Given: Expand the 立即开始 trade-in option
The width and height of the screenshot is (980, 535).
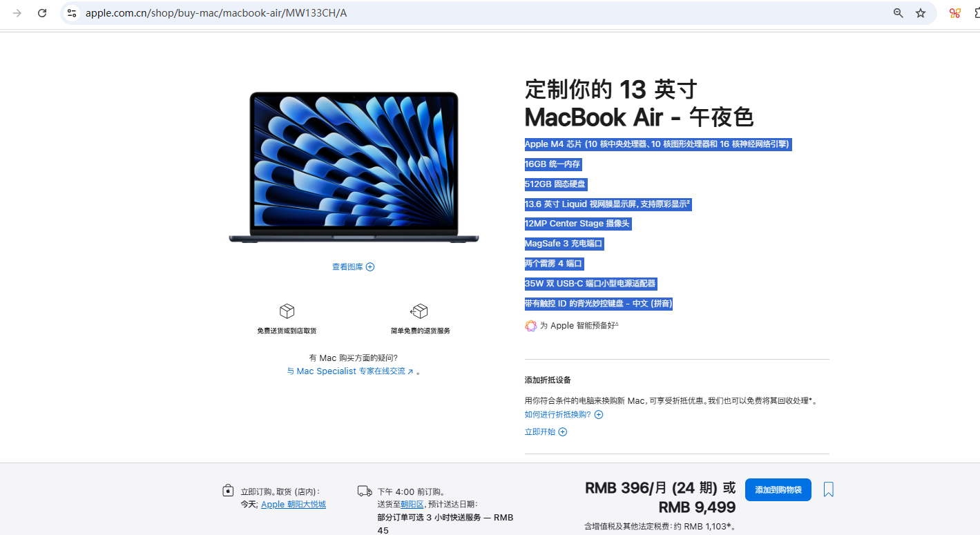Looking at the screenshot, I should click(546, 432).
